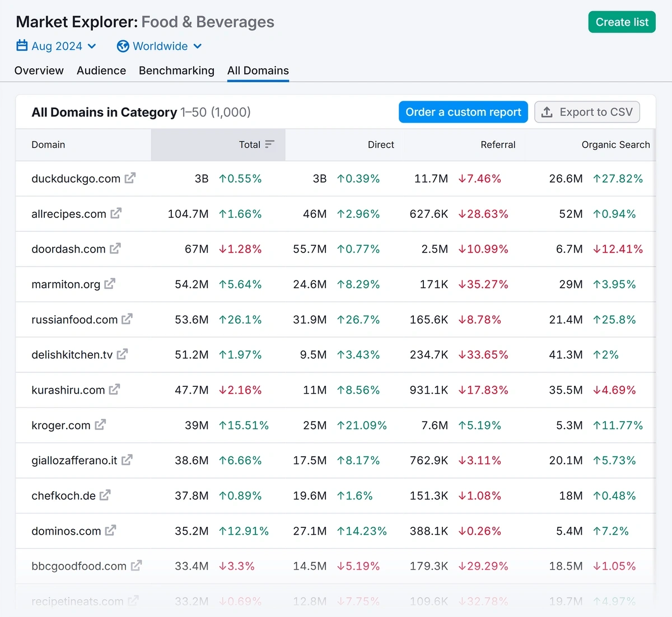Expand the Worldwide region dropdown chevron
Screen dimensions: 672x617
(x=197, y=46)
